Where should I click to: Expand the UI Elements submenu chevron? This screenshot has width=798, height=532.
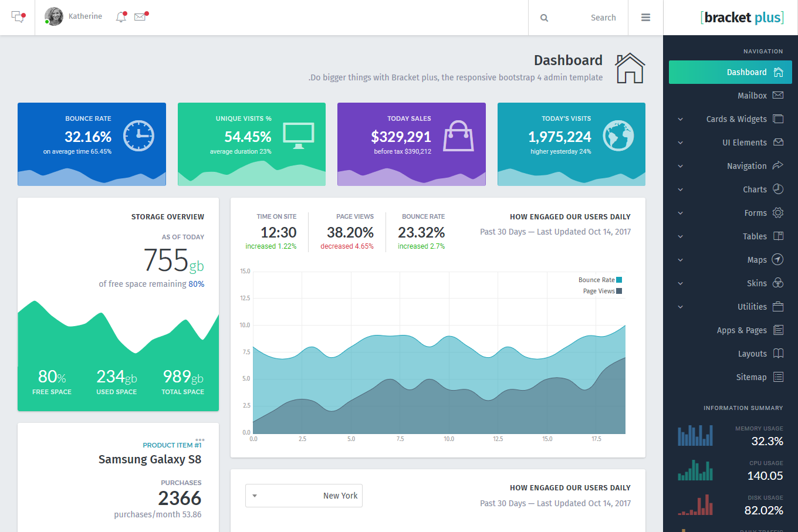pos(681,143)
